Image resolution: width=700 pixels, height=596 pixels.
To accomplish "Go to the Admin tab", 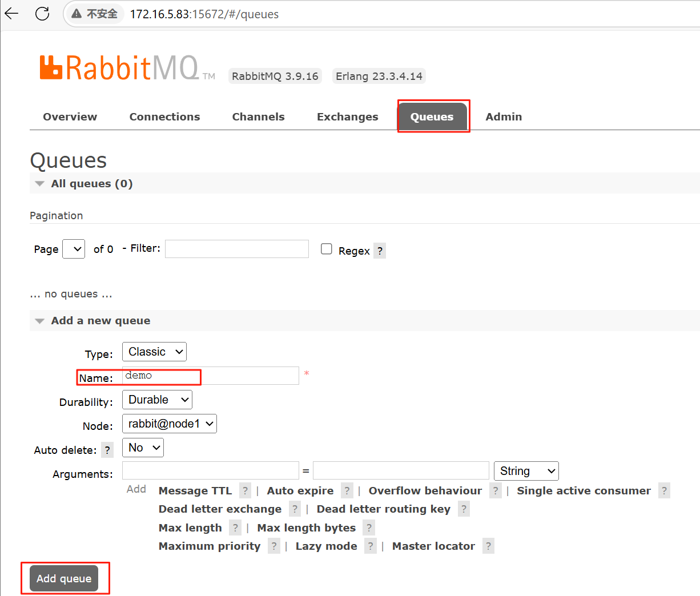I will pyautogui.click(x=504, y=116).
